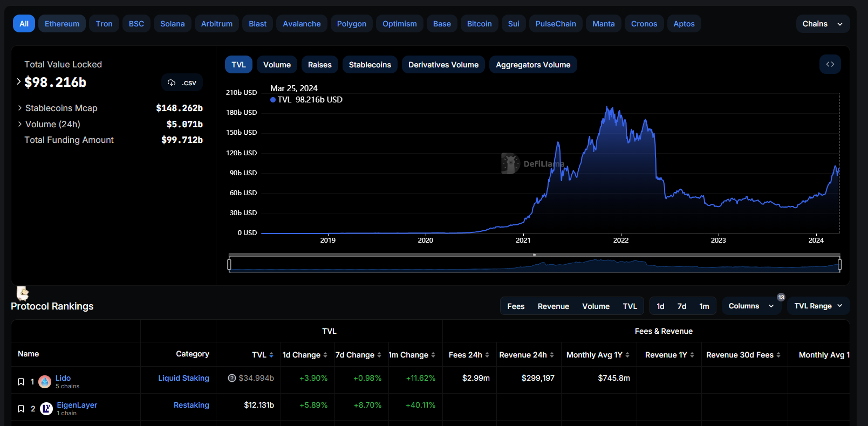Expand the Volume (24h) details
This screenshot has height=426, width=868.
(20, 124)
